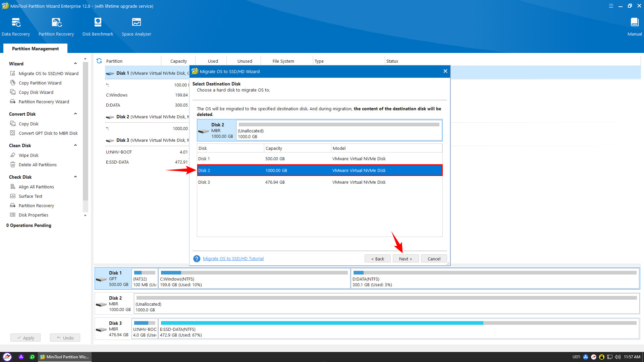Click the help question mark icon in the wizard
644x362 pixels.
[x=197, y=259]
